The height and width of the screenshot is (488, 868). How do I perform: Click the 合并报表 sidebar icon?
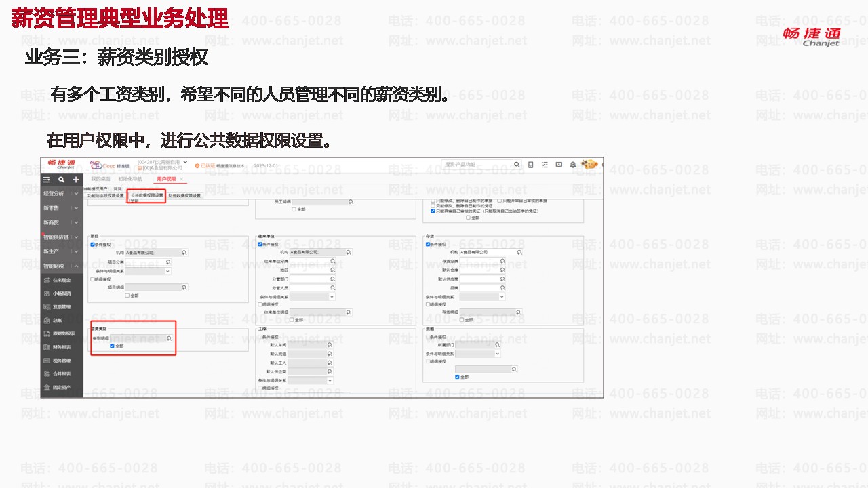click(47, 374)
